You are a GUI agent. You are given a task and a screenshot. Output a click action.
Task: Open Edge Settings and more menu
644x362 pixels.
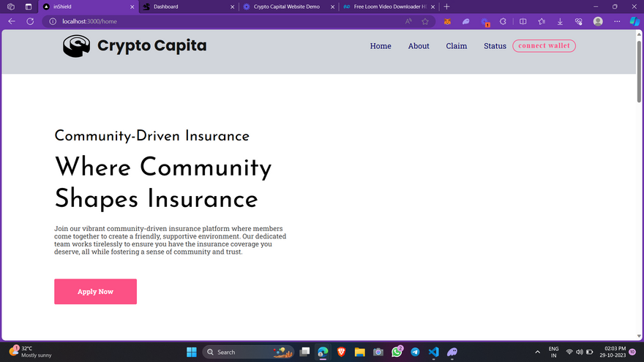(617, 21)
